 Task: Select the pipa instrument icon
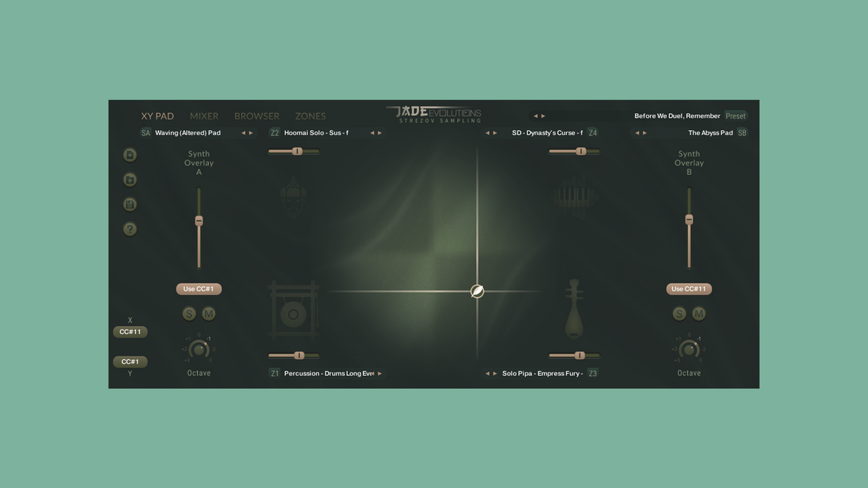coord(574,309)
